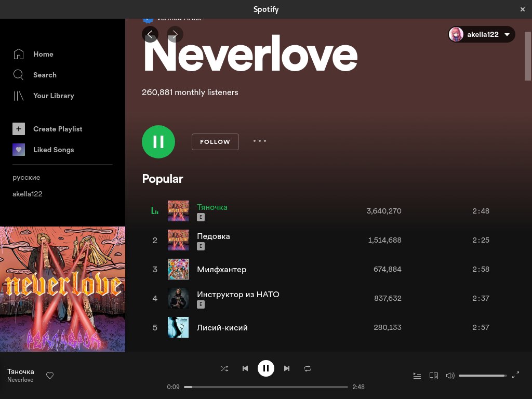Click the Create Playlist plus icon
This screenshot has height=399, width=532.
click(x=19, y=129)
